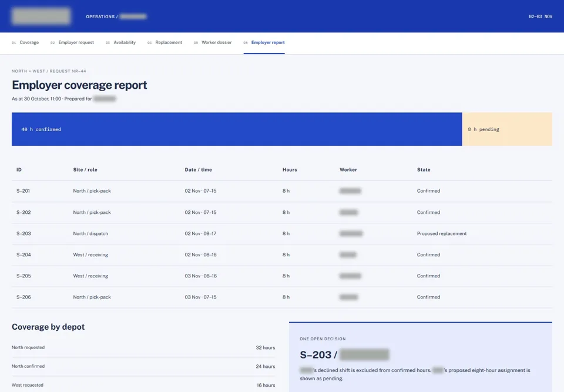Click 02 Nov · 08-16 time cell
The width and height of the screenshot is (564, 392).
tap(201, 255)
